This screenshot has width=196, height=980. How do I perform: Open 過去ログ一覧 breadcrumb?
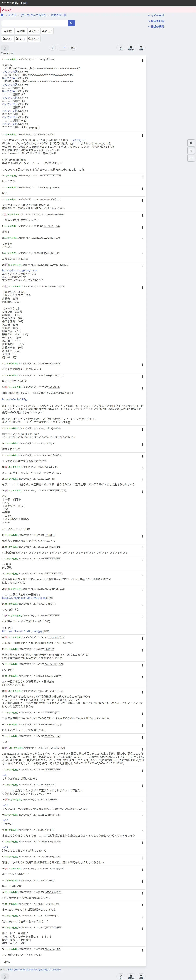pos(59,15)
